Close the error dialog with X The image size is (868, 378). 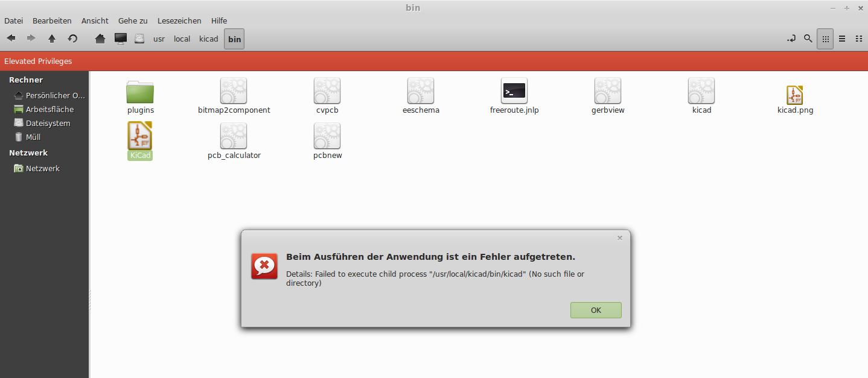coord(620,238)
